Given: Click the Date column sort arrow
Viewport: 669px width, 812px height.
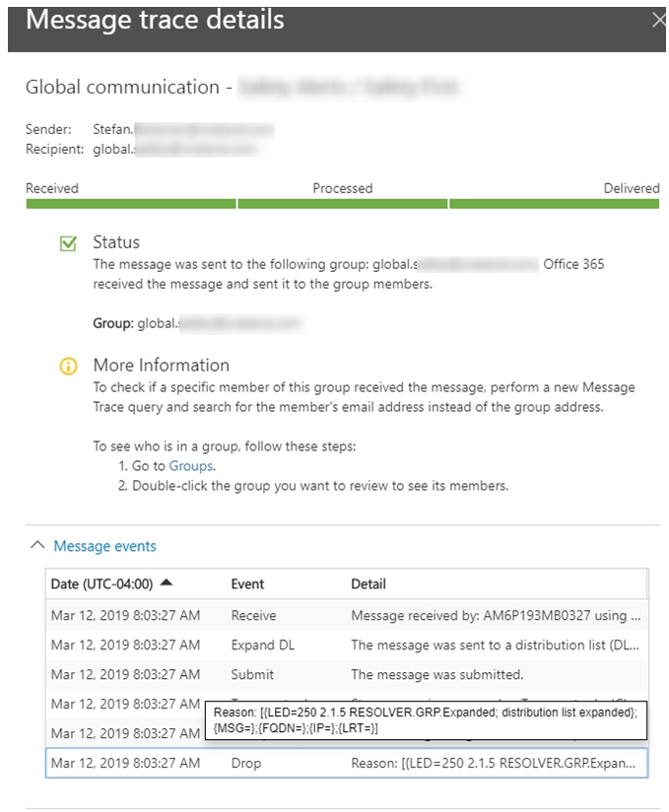Looking at the screenshot, I should click(x=166, y=583).
